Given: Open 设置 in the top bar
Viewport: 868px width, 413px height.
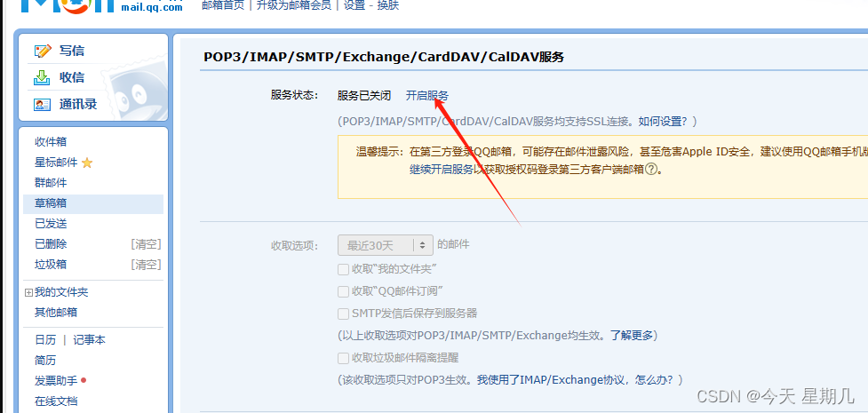Looking at the screenshot, I should [x=354, y=5].
